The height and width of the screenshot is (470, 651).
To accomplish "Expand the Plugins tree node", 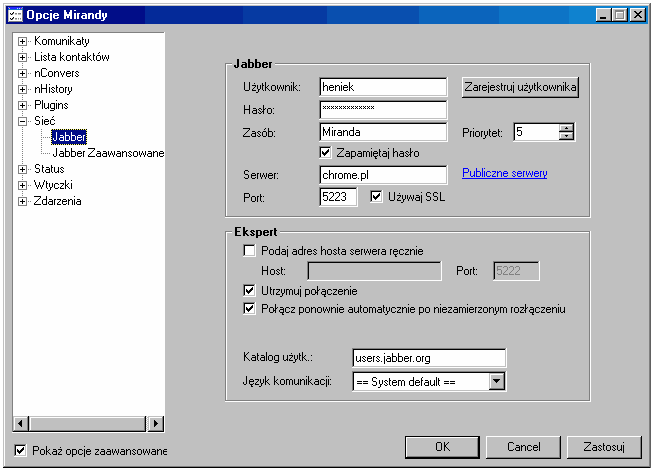I will tap(22, 106).
